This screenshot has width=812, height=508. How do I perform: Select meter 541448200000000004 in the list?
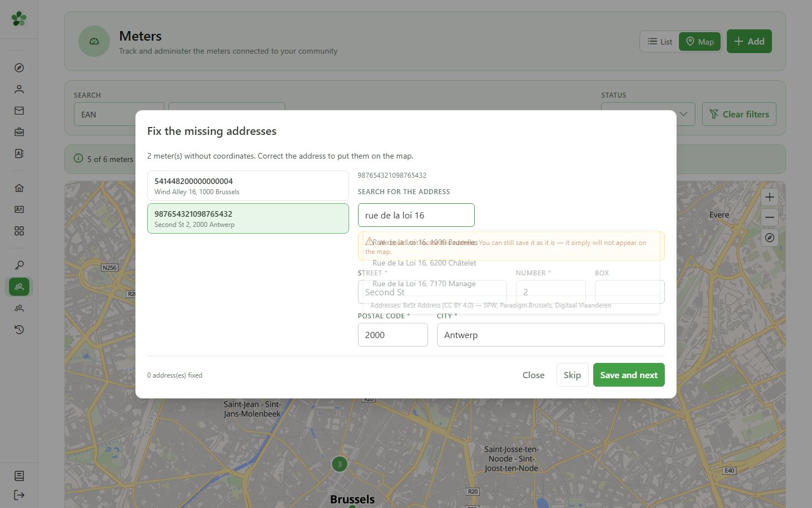(248, 186)
